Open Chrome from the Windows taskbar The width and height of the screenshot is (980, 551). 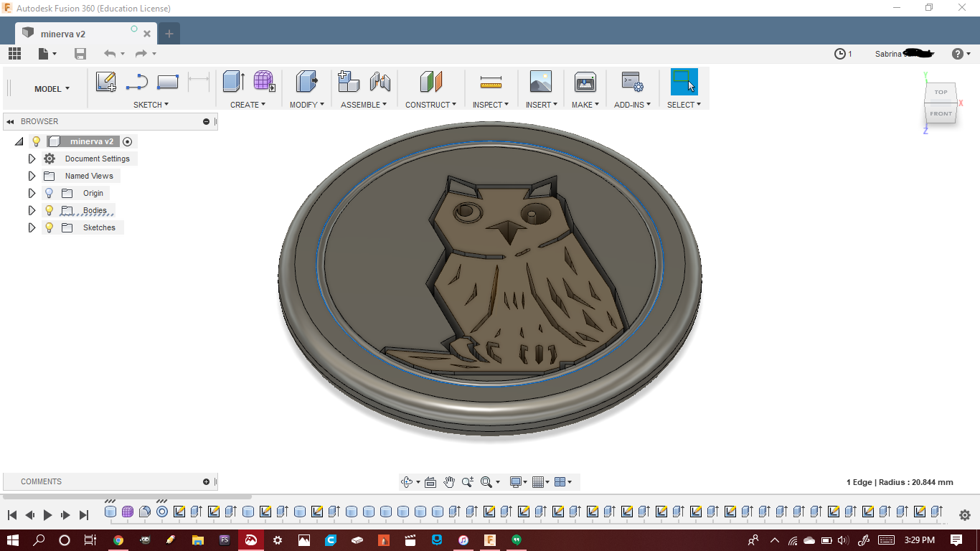coord(118,540)
